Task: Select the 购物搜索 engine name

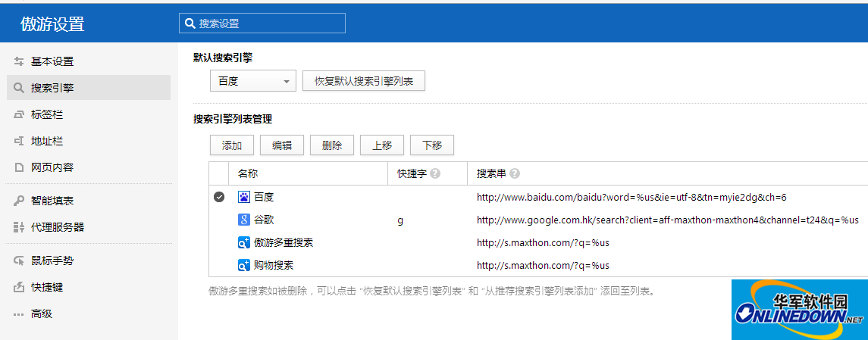Action: (274, 265)
